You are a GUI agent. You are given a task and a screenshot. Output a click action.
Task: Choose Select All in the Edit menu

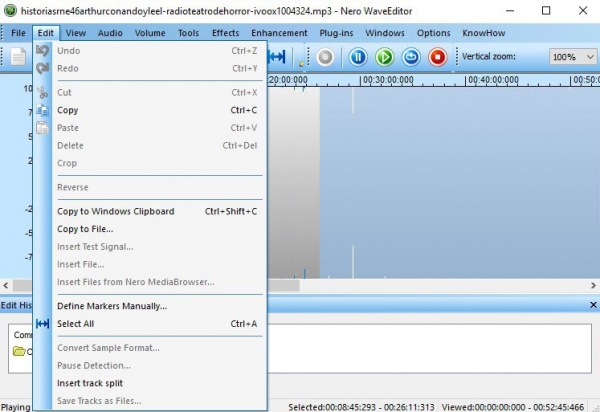[75, 324]
